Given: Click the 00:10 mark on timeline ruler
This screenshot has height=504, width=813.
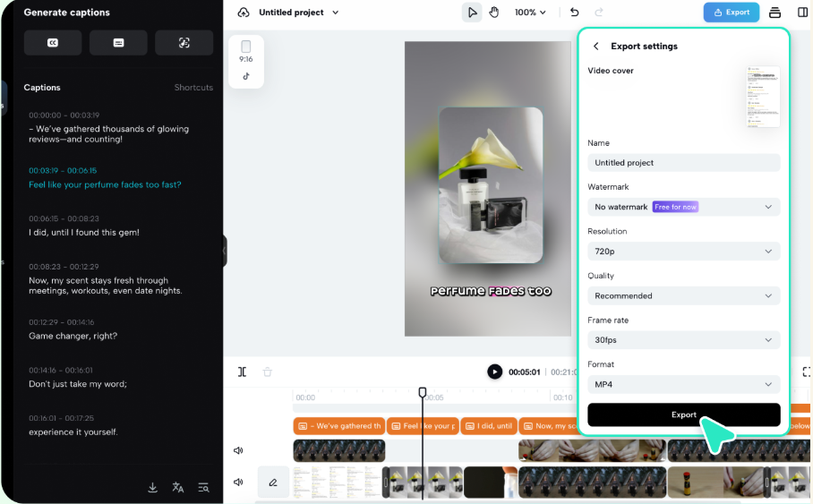Looking at the screenshot, I should pyautogui.click(x=562, y=397).
